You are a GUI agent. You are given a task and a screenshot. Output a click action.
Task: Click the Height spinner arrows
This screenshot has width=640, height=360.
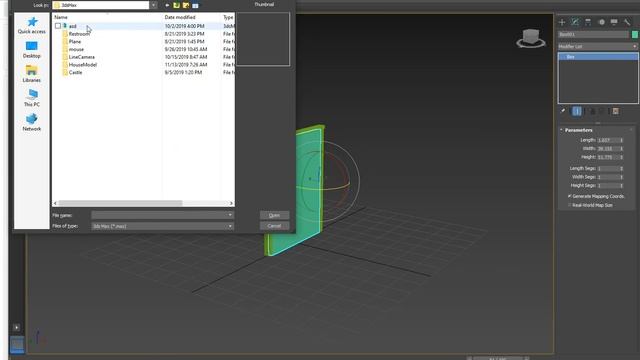click(x=622, y=157)
